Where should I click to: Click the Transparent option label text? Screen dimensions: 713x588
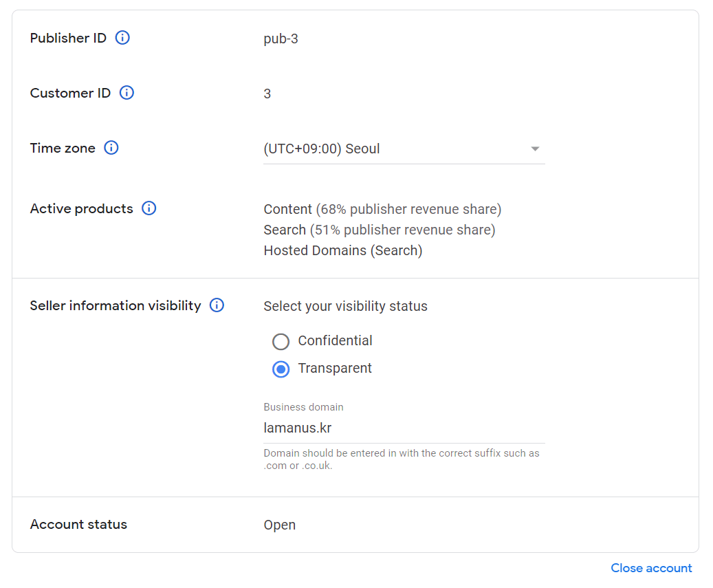pos(335,368)
